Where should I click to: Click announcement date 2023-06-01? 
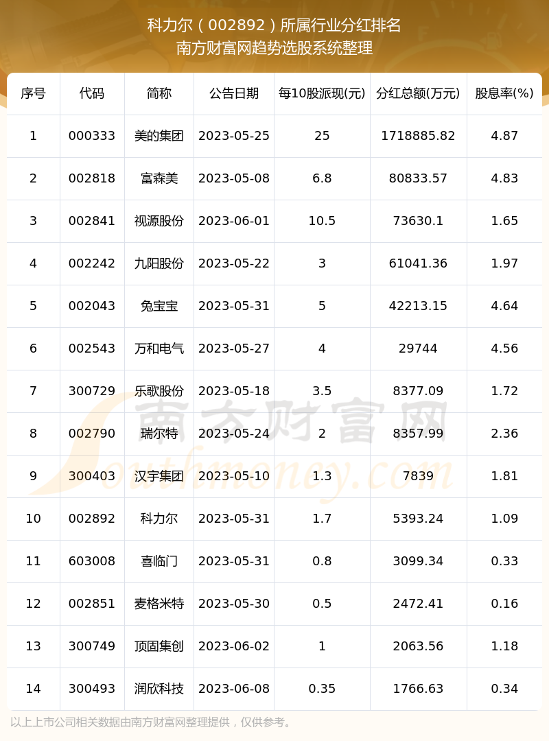[x=234, y=221]
